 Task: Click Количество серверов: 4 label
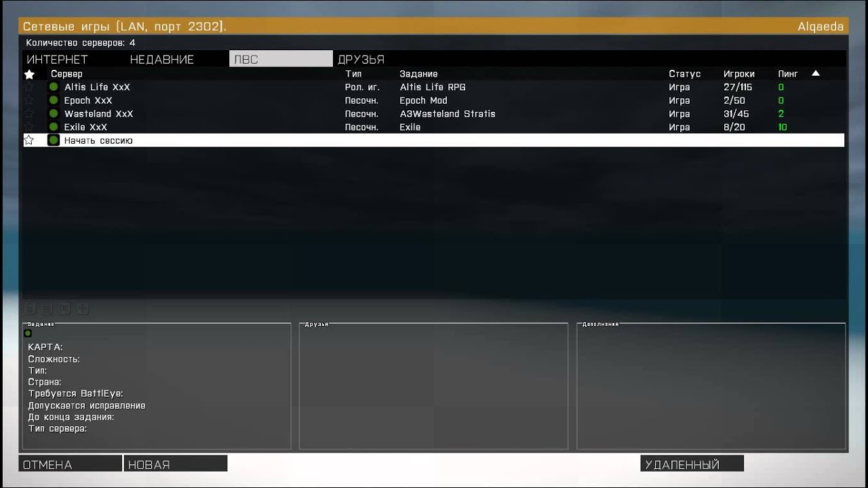81,43
